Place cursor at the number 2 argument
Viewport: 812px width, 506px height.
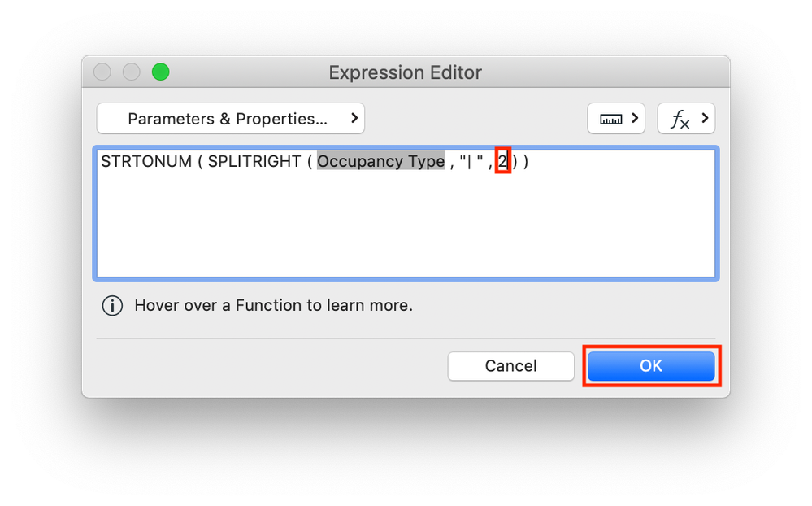point(502,161)
